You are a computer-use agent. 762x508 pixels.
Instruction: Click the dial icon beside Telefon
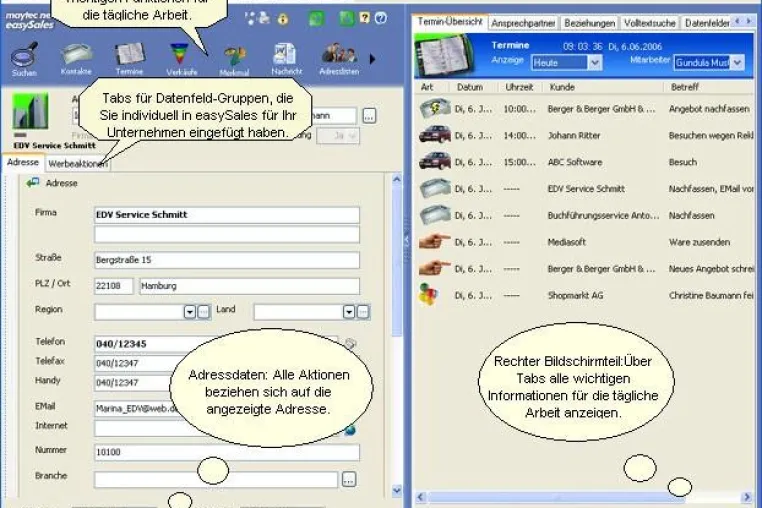point(350,344)
